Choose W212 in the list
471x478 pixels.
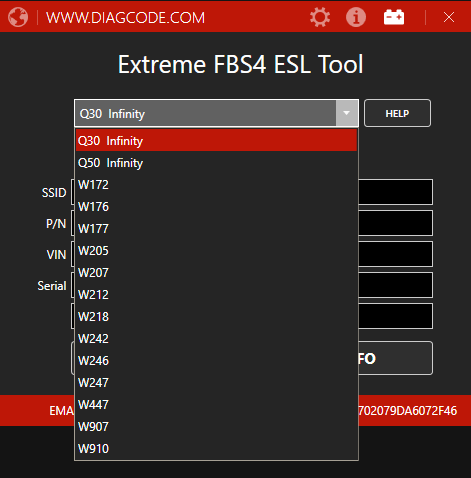tap(216, 295)
